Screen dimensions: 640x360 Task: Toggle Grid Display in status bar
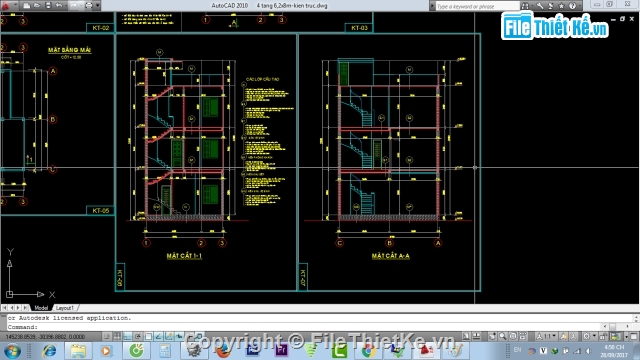point(117,337)
